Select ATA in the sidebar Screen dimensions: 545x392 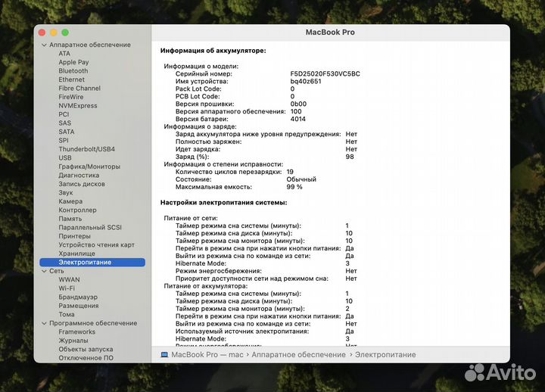pyautogui.click(x=64, y=54)
